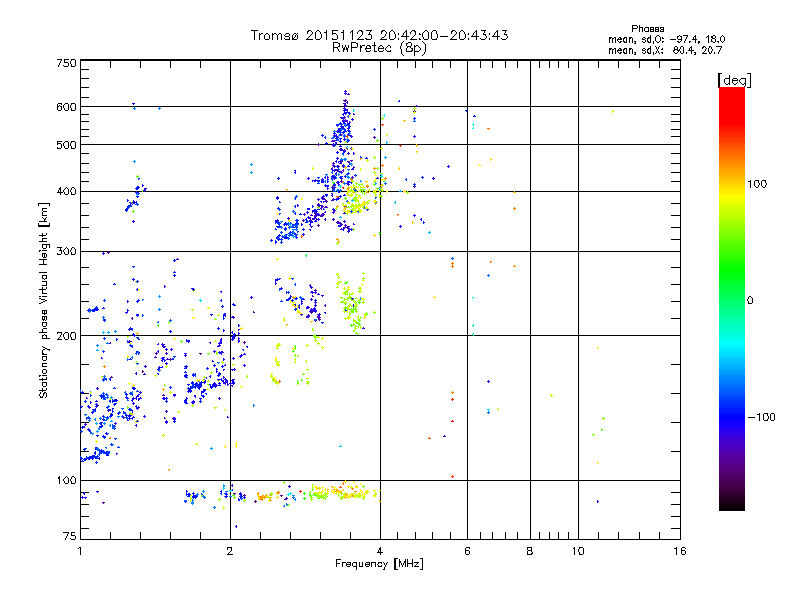Click the y-axis tick label '400'
800x600 pixels.
pos(66,192)
